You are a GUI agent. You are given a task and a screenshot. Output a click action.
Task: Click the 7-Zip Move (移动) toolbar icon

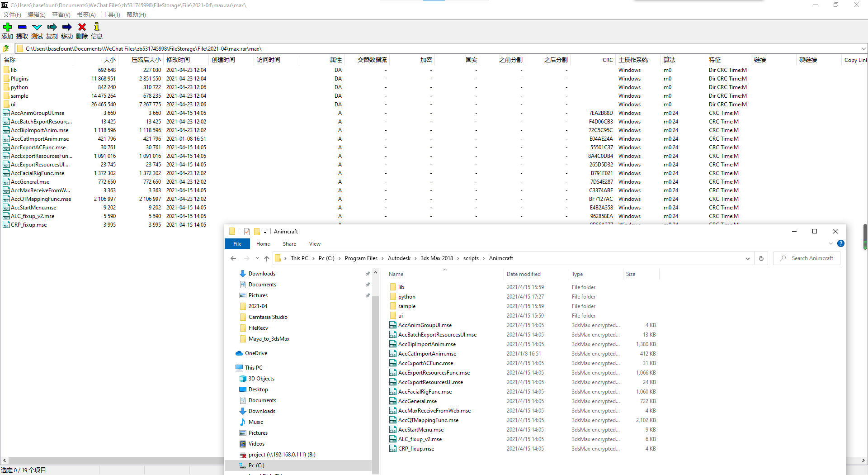point(67,27)
